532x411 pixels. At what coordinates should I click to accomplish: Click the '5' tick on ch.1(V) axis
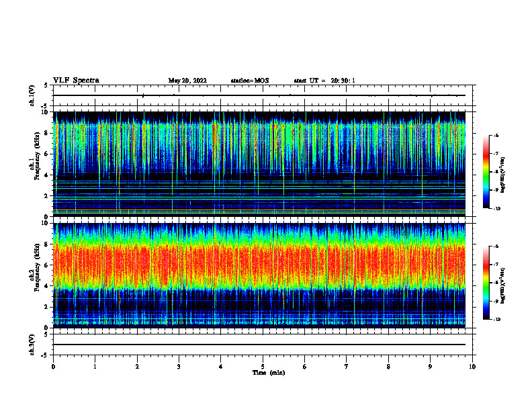pyautogui.click(x=46, y=85)
